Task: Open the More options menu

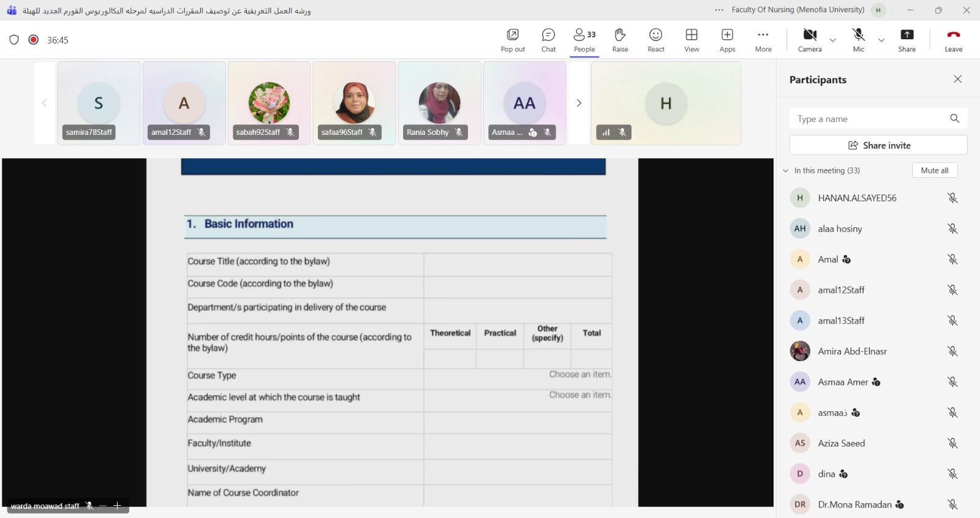Action: pyautogui.click(x=763, y=40)
